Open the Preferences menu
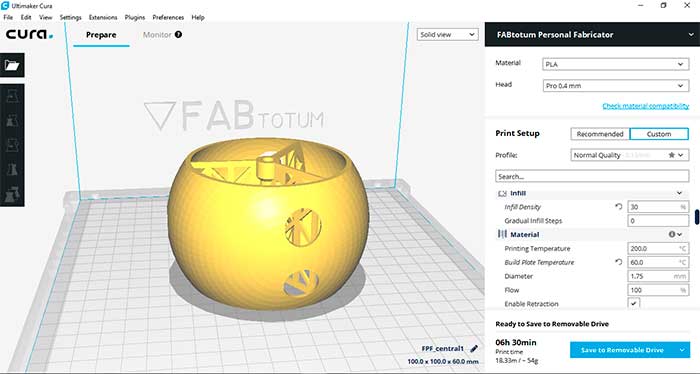This screenshot has width=700, height=374. [x=168, y=17]
